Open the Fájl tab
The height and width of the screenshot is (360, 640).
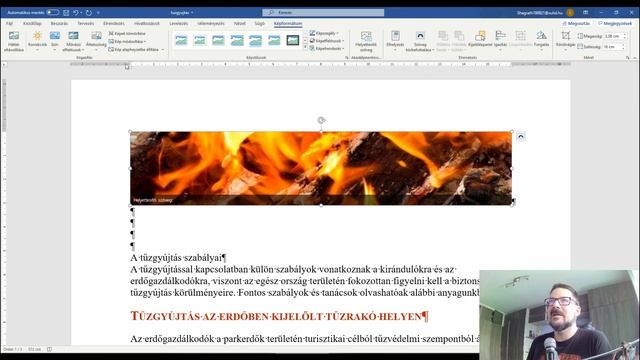click(x=9, y=24)
